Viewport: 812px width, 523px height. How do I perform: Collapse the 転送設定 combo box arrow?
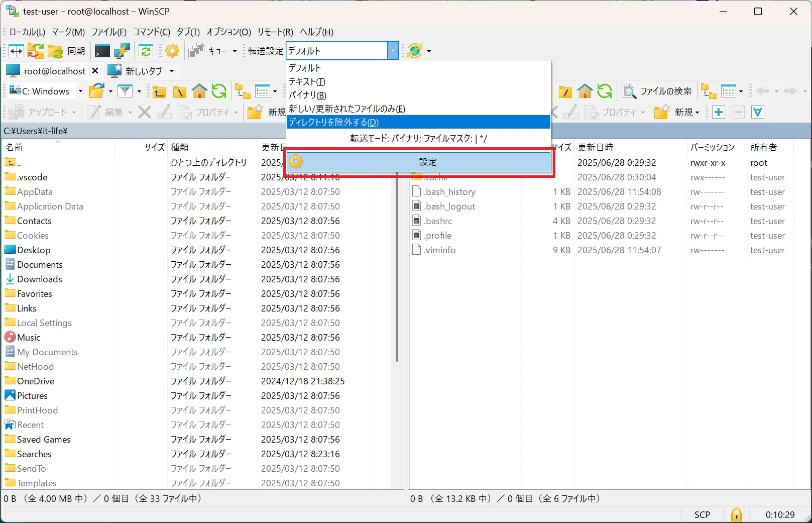click(x=393, y=51)
